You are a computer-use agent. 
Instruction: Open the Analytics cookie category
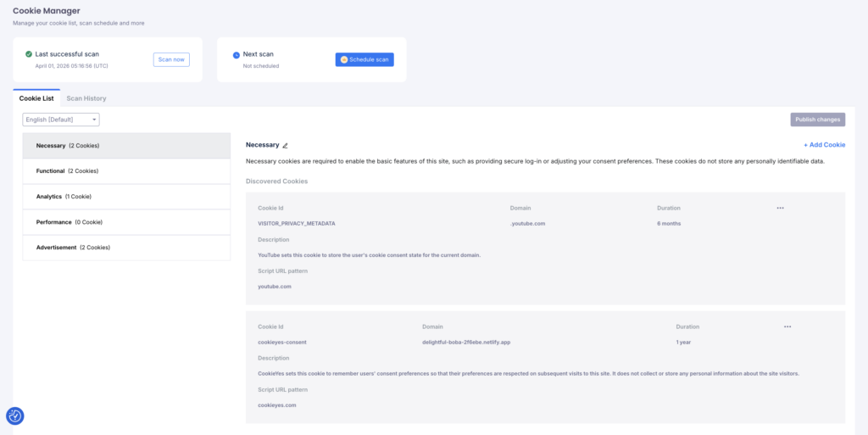[126, 197]
